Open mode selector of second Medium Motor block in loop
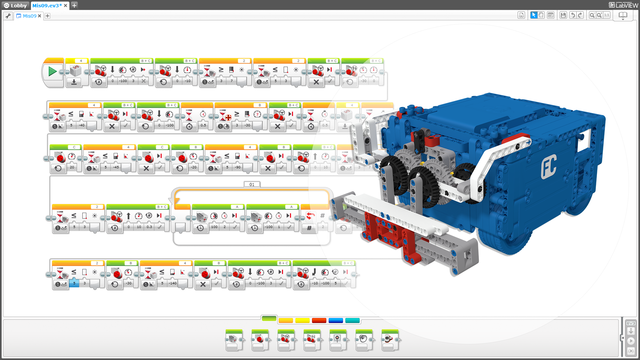The width and height of the screenshot is (640, 360). (x=255, y=228)
